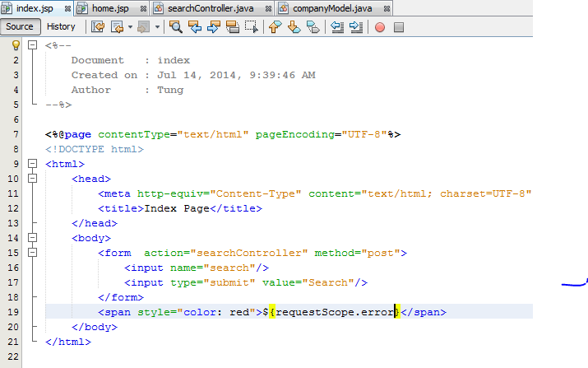
Task: Select the Source view button
Action: pyautogui.click(x=20, y=26)
